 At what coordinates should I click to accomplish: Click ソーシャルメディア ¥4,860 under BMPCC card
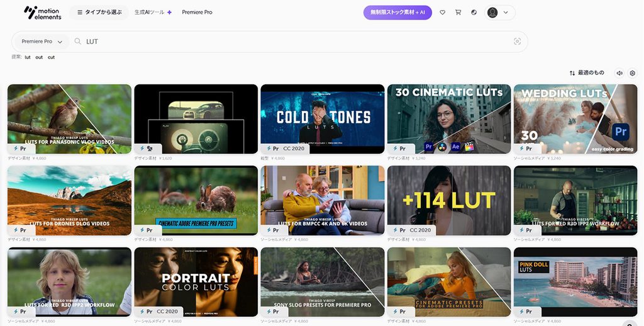pos(284,240)
